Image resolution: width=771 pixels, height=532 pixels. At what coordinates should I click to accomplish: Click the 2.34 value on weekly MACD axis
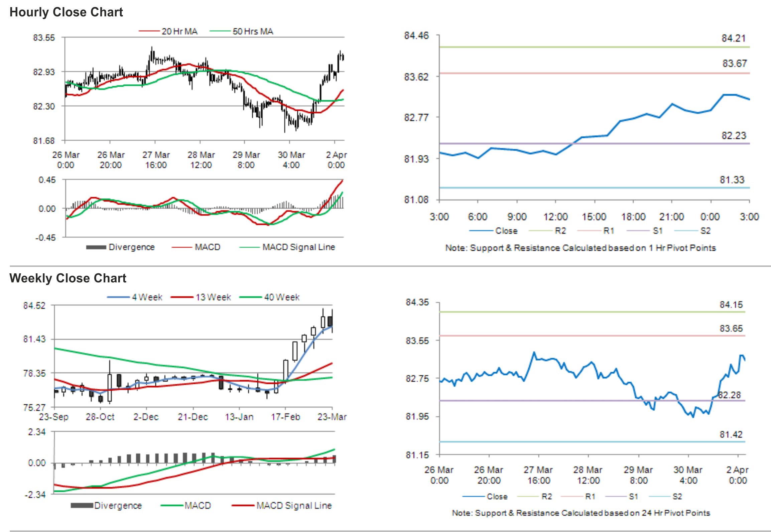point(37,432)
